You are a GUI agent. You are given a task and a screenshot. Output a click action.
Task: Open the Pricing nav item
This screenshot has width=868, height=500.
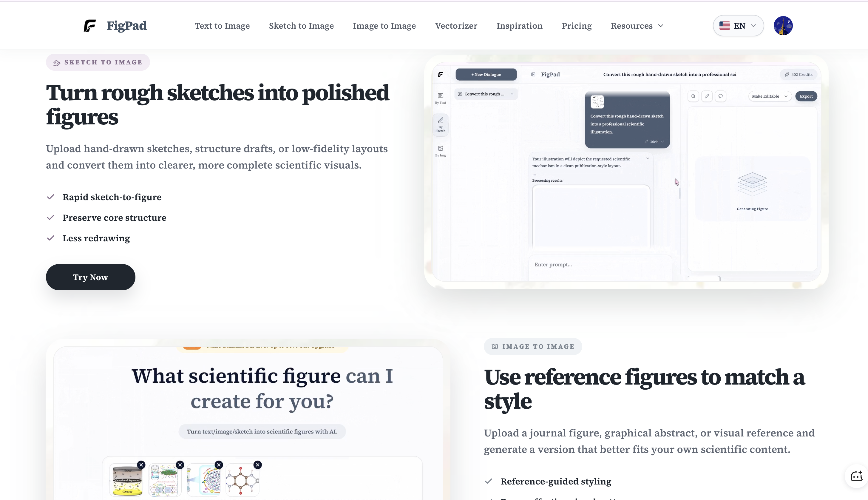577,26
